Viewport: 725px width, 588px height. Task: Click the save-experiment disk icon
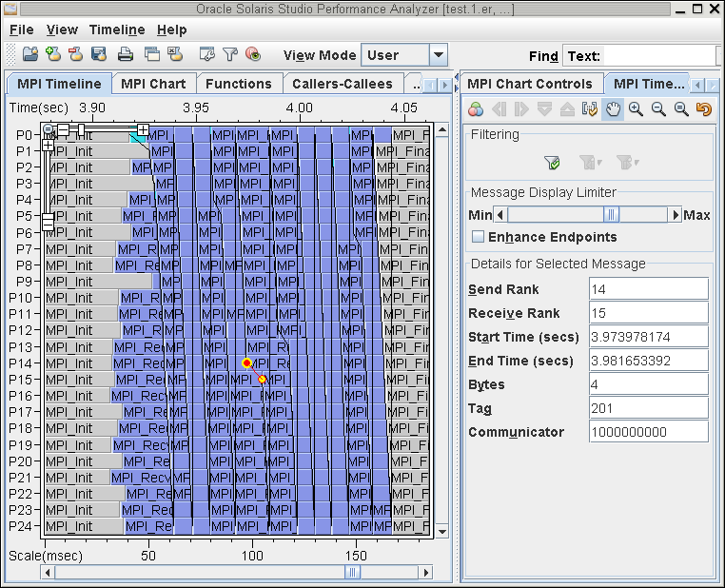click(x=99, y=54)
